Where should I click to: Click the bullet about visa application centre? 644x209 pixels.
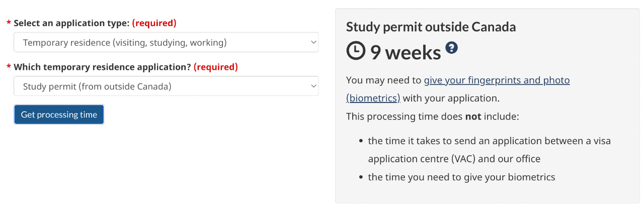tap(489, 150)
